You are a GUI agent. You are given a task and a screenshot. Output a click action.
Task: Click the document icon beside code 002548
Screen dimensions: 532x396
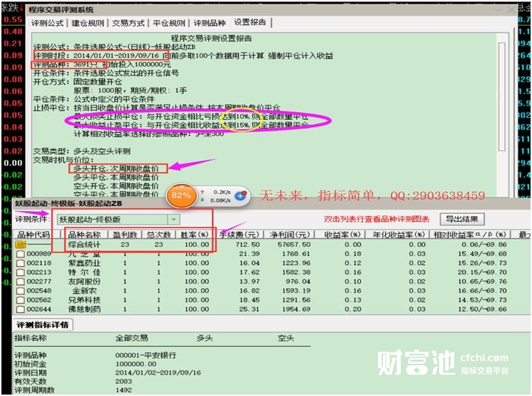tap(21, 290)
